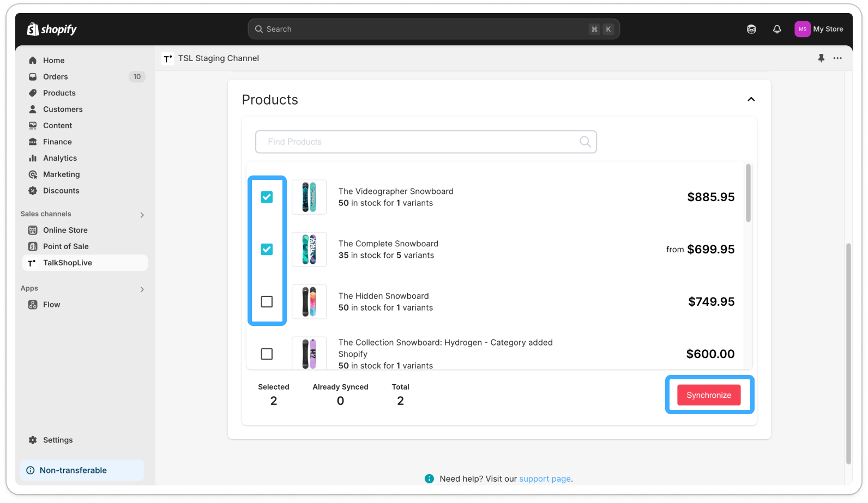This screenshot has width=868, height=503.
Task: Click the $749.95 price
Action: [x=712, y=301]
